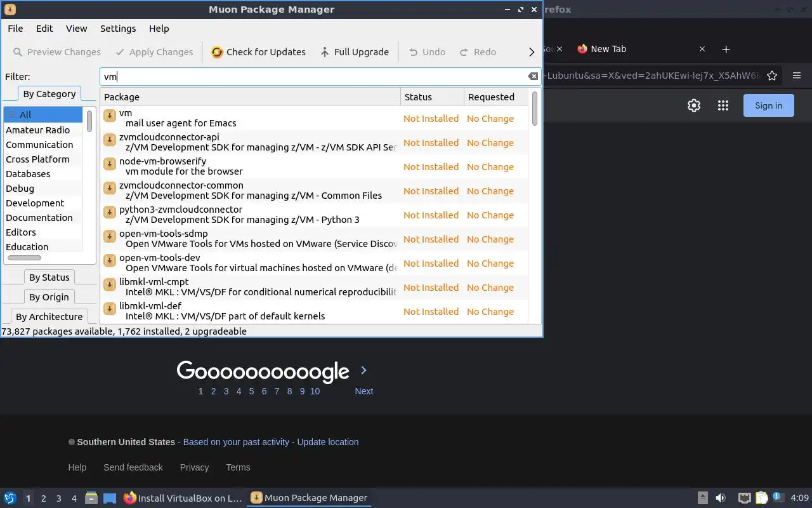Click the package icon of node-vm-browserify
Screen dimensions: 812x508
point(110,164)
